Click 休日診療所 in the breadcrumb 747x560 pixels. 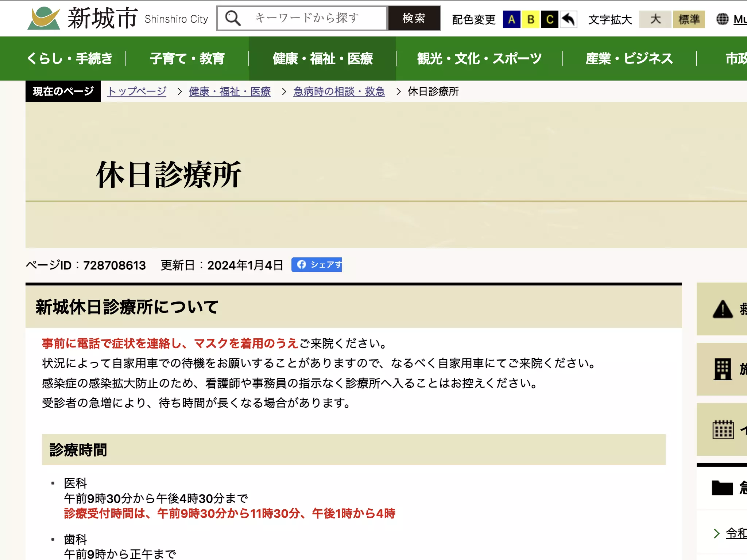click(x=433, y=91)
